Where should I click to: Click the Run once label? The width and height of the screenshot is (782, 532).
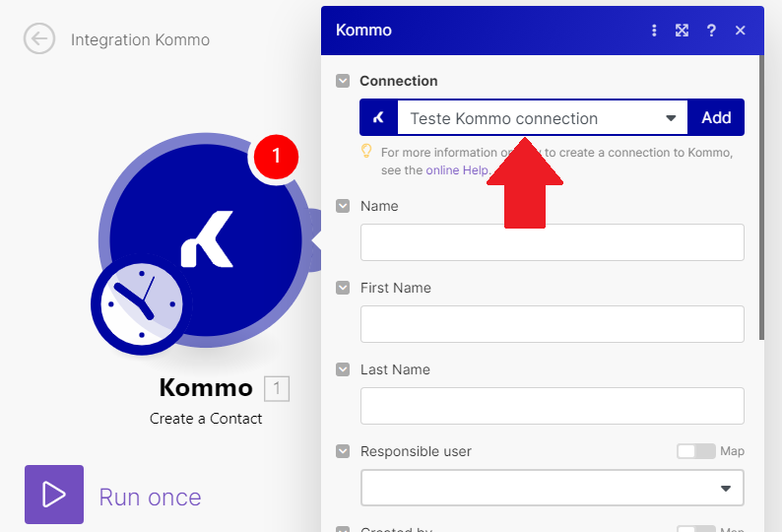coord(150,498)
